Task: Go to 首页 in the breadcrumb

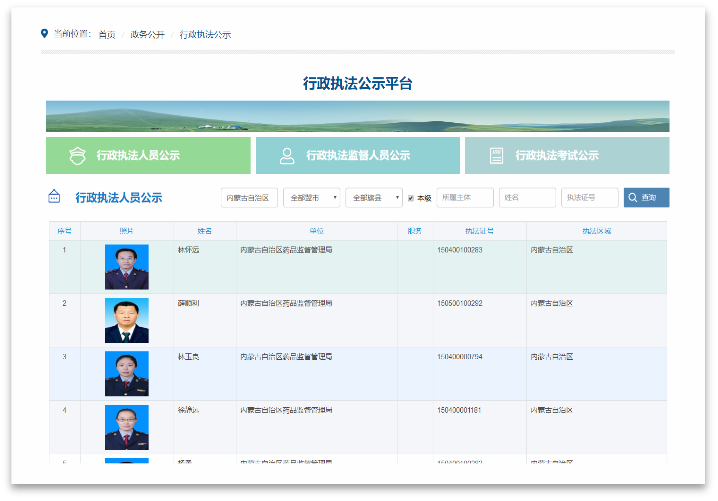Action: pyautogui.click(x=107, y=34)
